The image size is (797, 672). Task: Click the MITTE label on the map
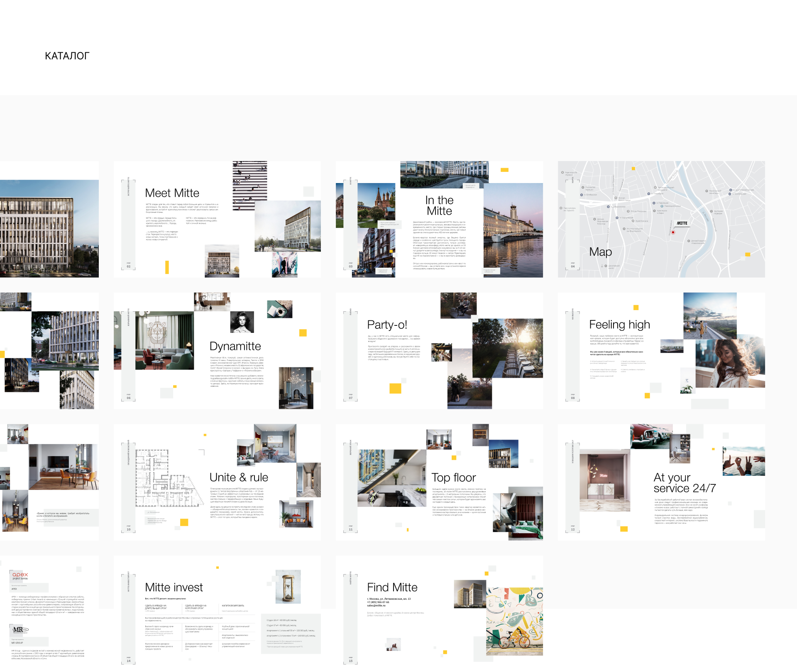(682, 223)
